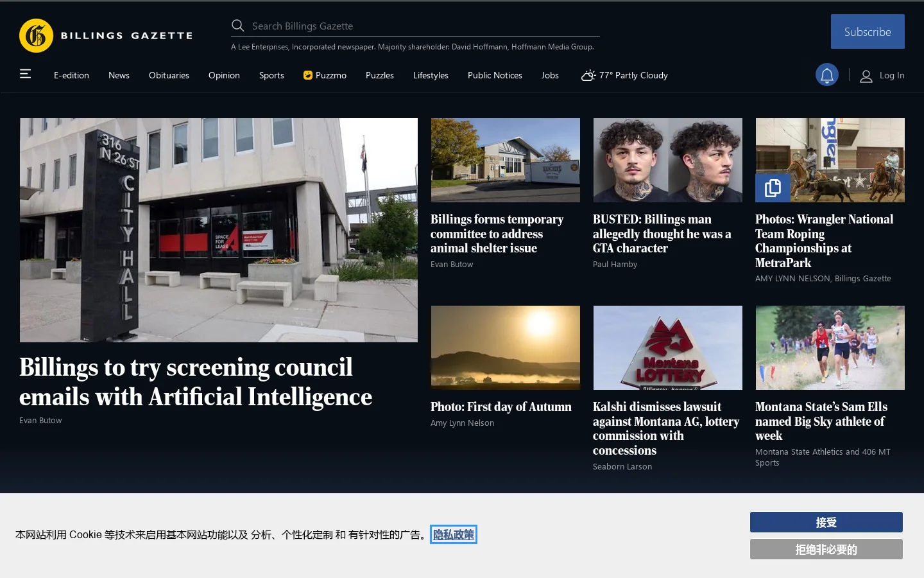Click the 拒绝非必要的 reject button
Image resolution: width=924 pixels, height=578 pixels.
click(x=826, y=549)
